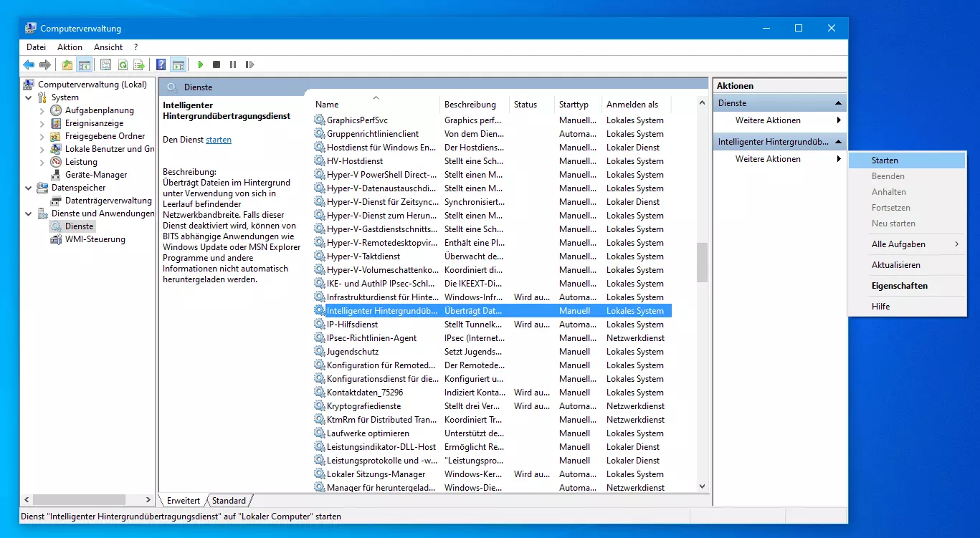Choose Starten in the context menu
The width and height of the screenshot is (980, 538).
click(x=907, y=160)
